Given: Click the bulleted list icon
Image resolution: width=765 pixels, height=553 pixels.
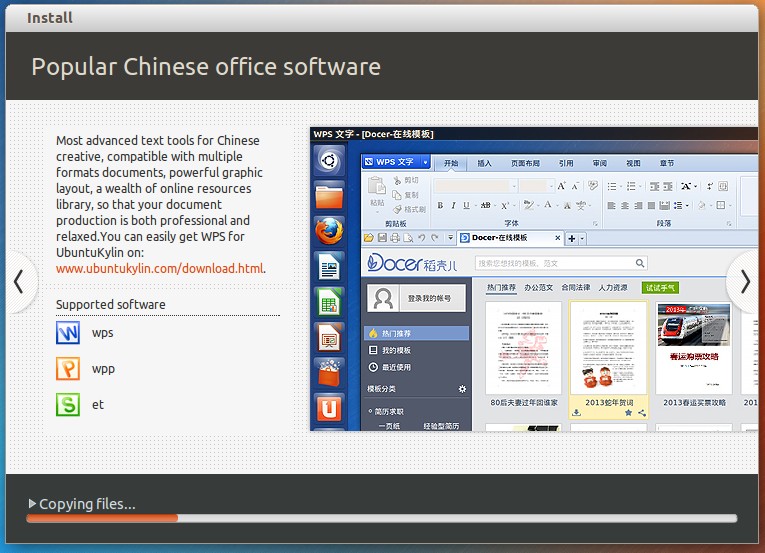Looking at the screenshot, I should click(x=612, y=186).
